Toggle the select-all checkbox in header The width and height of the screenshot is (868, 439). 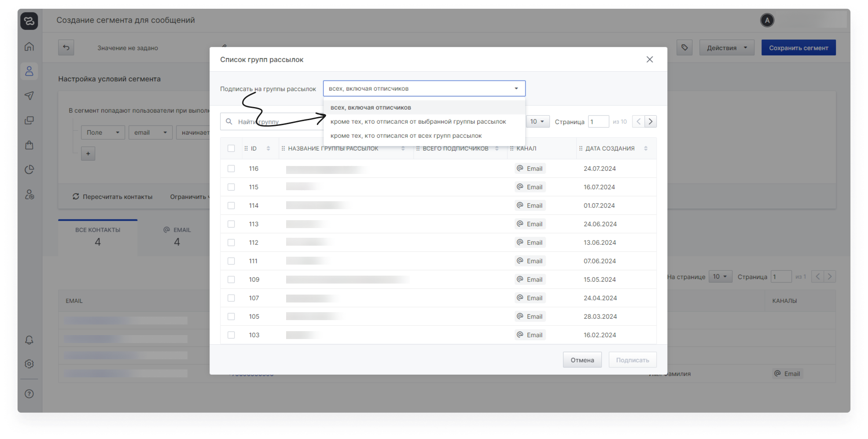231,148
